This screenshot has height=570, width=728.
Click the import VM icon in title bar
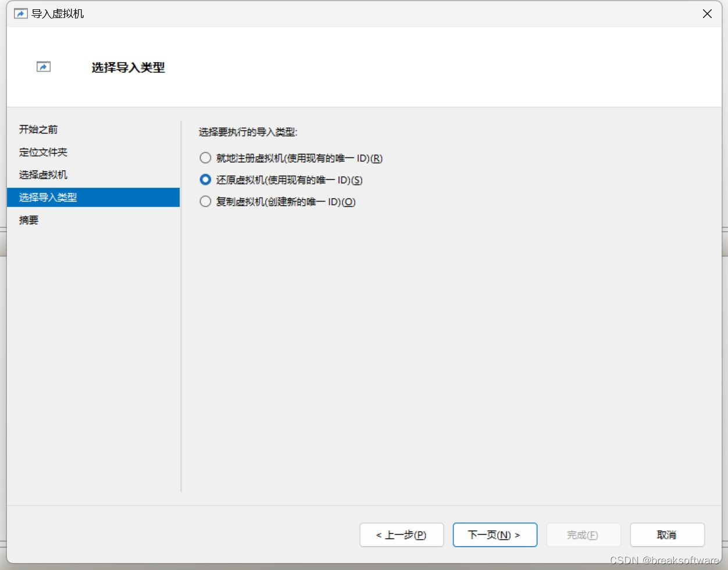(20, 13)
